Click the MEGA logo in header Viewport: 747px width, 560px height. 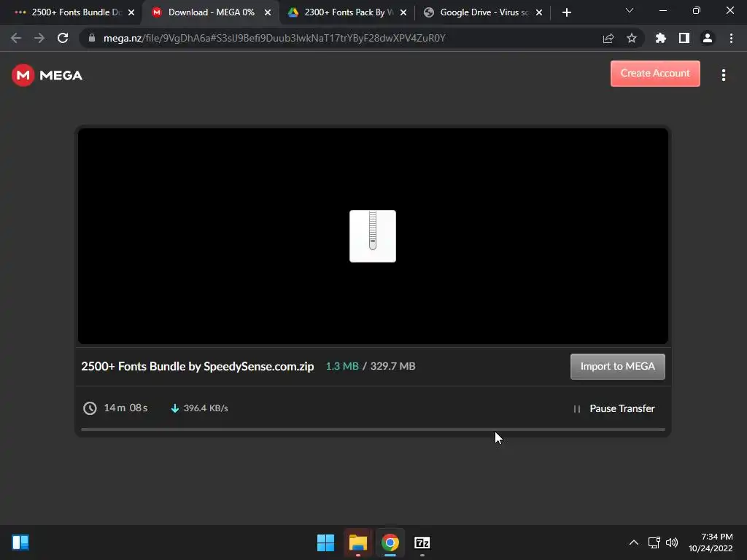coord(47,75)
